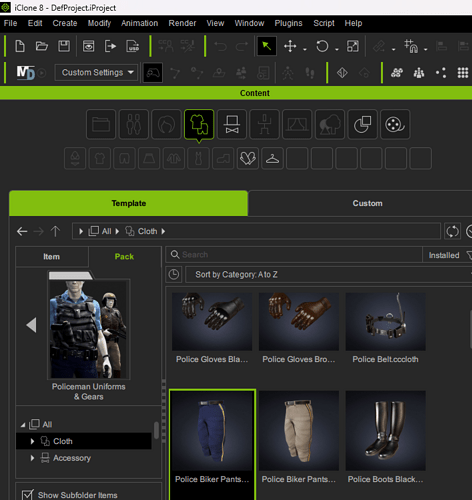Select the Police Gloves Brown thumbnail
472x500 pixels.
coord(299,322)
